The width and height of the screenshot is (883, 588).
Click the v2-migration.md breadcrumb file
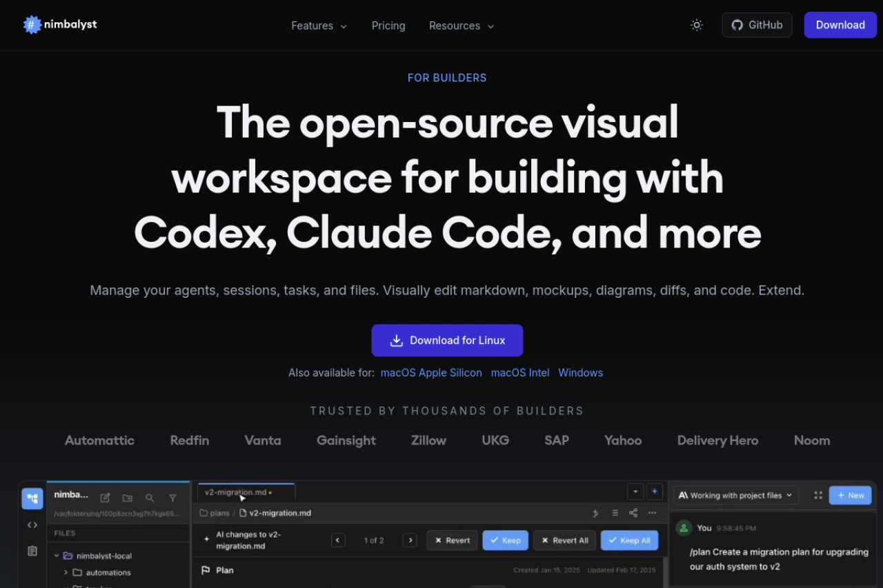(275, 513)
